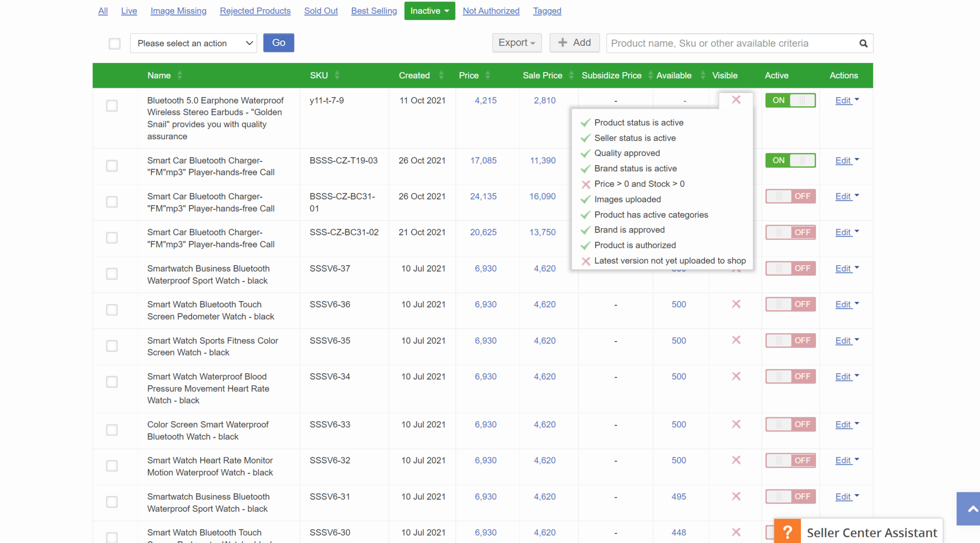Click visible X icon for SSSV6-36 row
Image resolution: width=980 pixels, height=543 pixels.
[736, 304]
